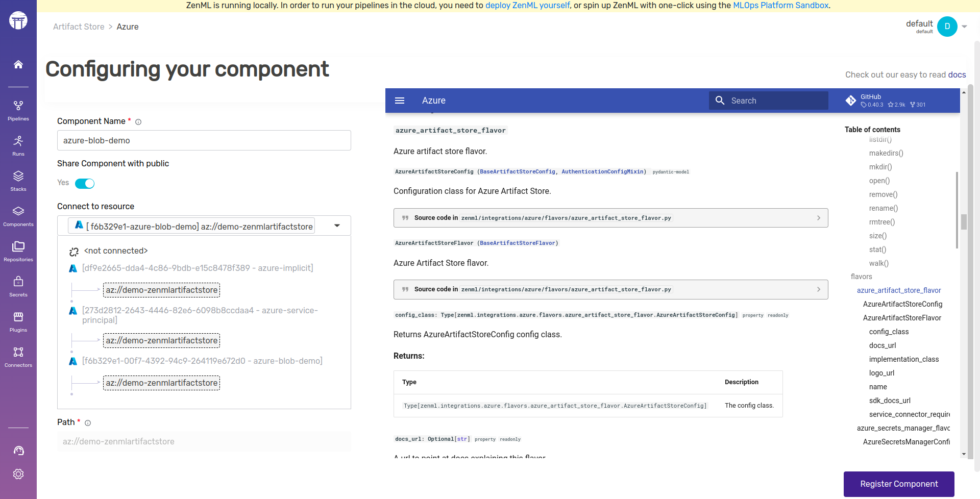Open the Connectors page
Image resolution: width=980 pixels, height=499 pixels.
pos(18,356)
